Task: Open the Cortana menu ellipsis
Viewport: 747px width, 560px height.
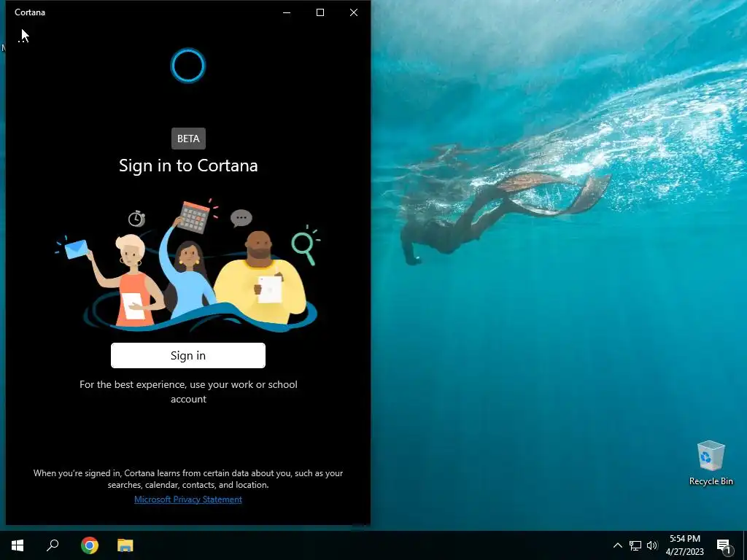Action: point(23,40)
